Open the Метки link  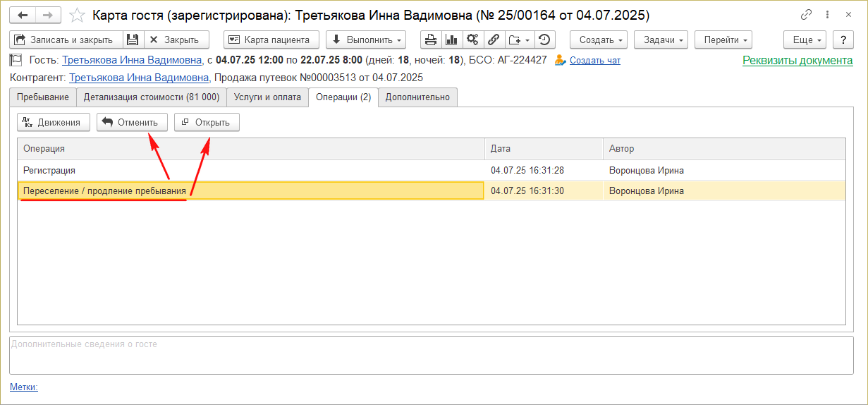(23, 387)
